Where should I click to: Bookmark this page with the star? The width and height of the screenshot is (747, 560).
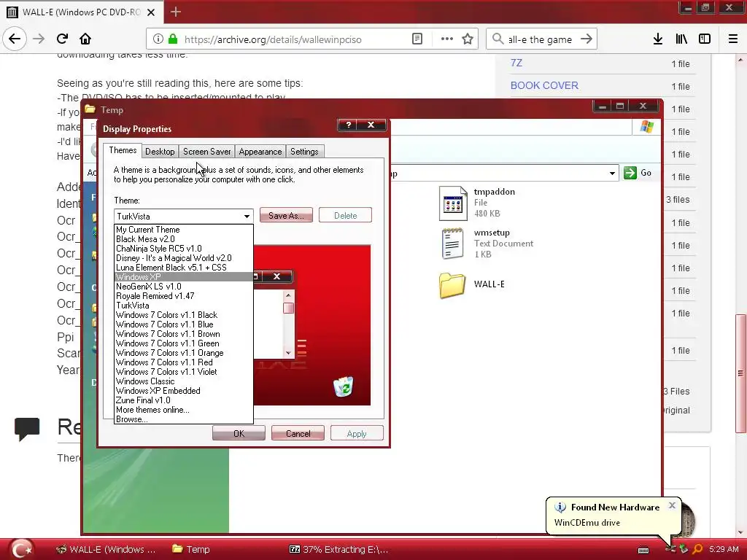point(468,39)
